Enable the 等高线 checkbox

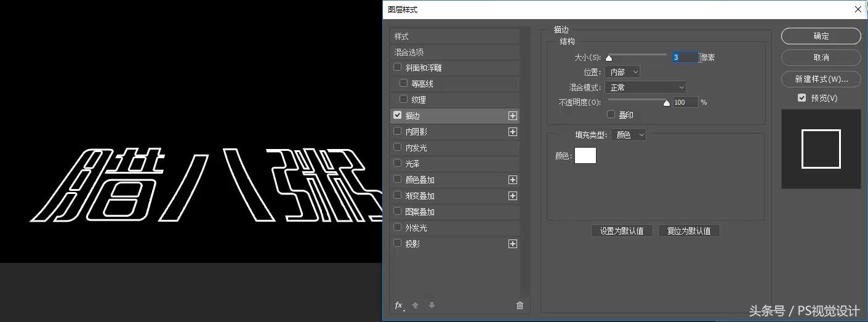[x=403, y=83]
